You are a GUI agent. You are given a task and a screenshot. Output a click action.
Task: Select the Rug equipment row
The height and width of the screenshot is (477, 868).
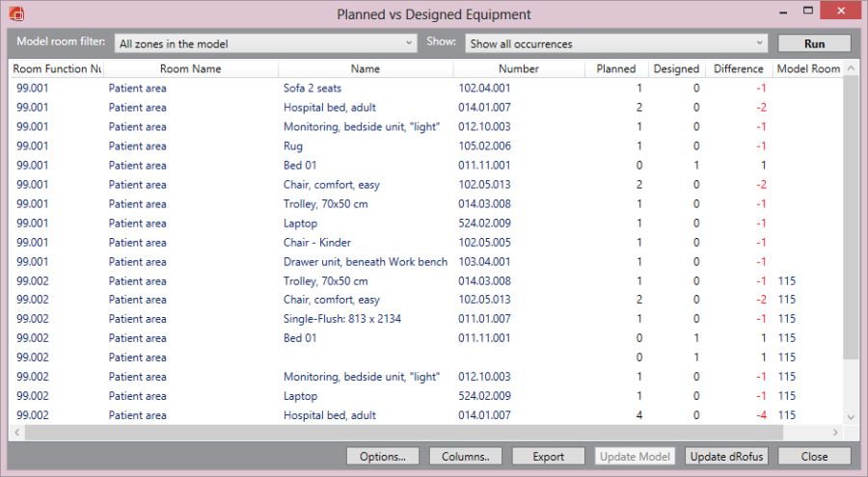tap(292, 146)
